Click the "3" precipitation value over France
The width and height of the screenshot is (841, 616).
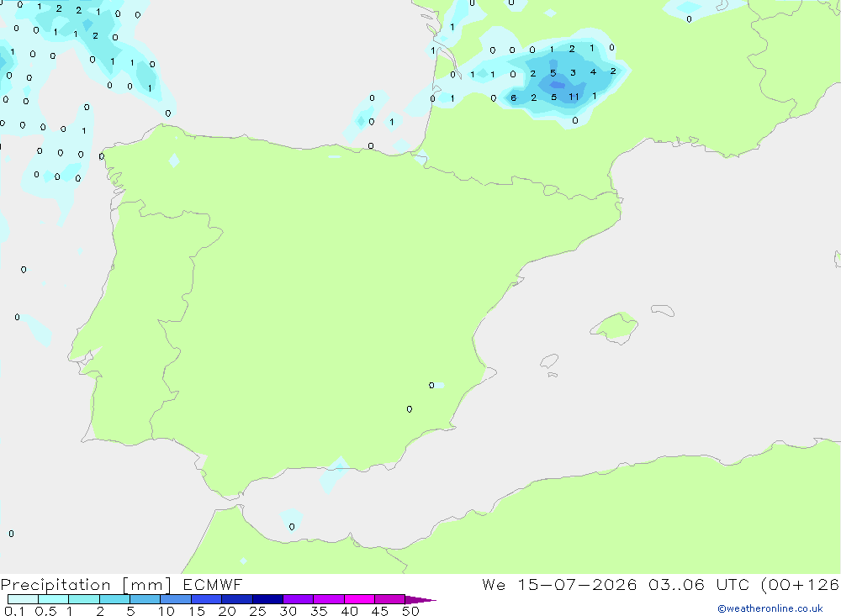tap(573, 73)
